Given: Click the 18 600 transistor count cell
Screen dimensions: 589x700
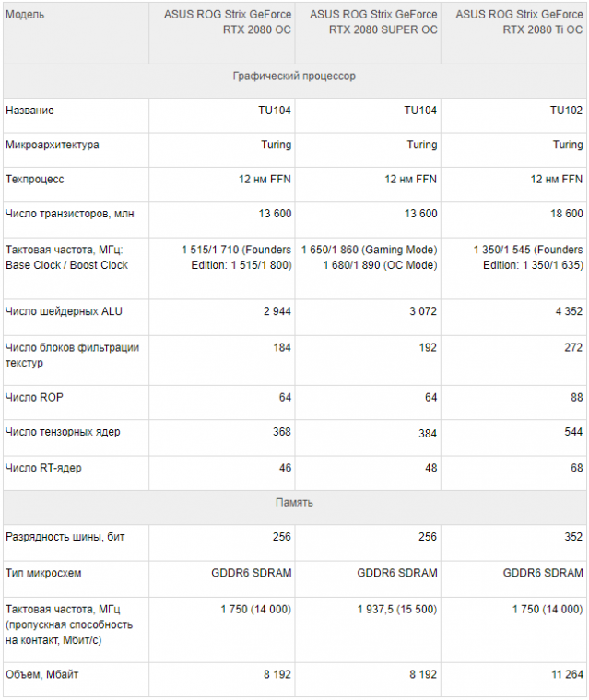Looking at the screenshot, I should click(x=513, y=219).
